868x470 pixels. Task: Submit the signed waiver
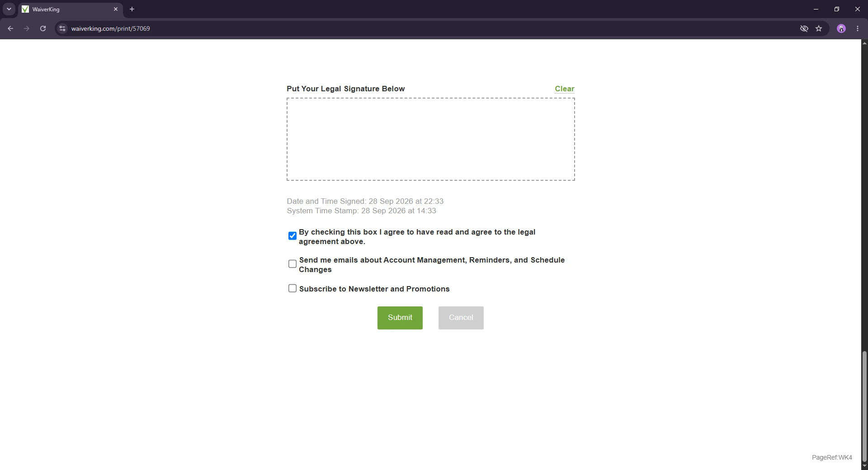coord(400,318)
